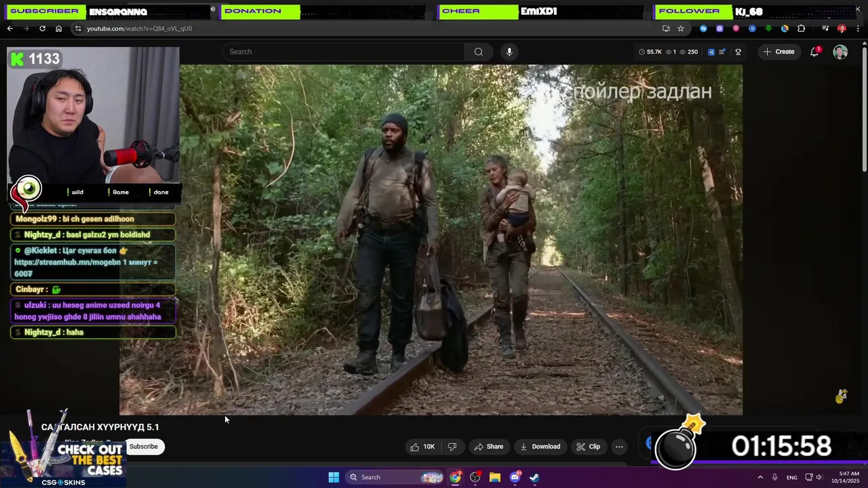Open YouTube notifications bell
The image size is (868, 488).
coord(814,52)
